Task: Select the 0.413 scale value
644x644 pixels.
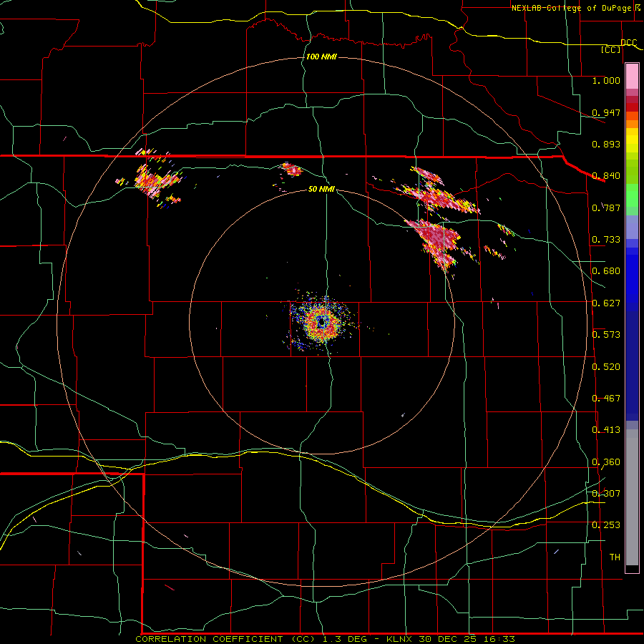Action: tap(606, 430)
